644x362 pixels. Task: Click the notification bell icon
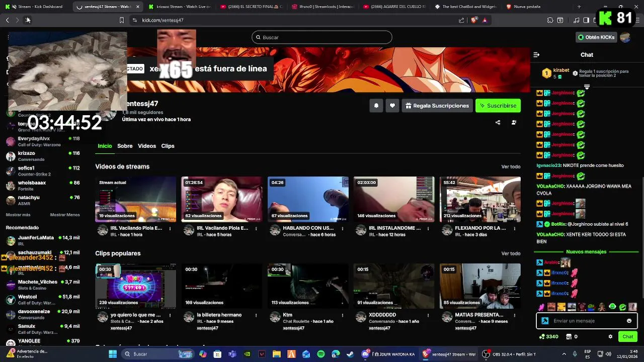point(376,106)
